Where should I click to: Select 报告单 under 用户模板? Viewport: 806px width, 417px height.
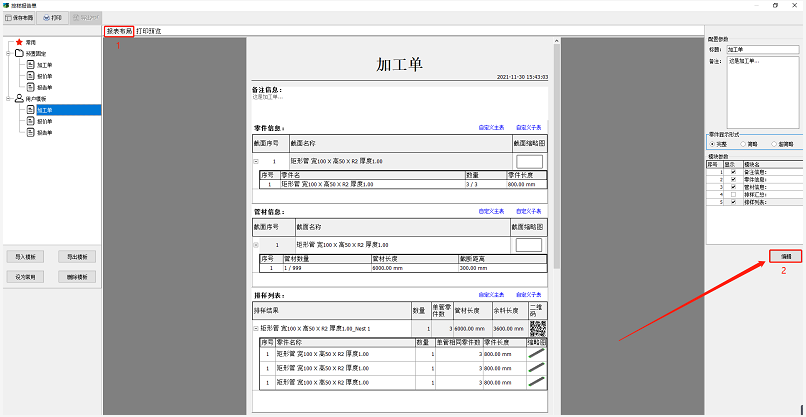[x=44, y=133]
